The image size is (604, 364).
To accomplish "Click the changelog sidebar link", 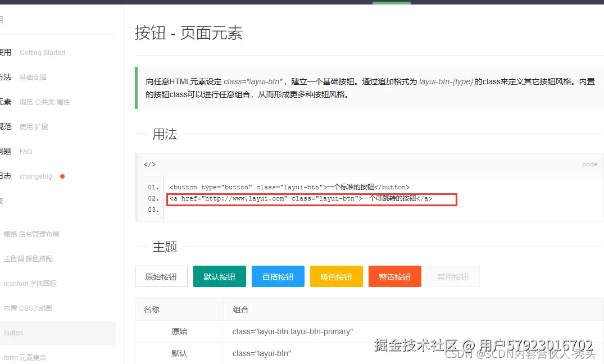I will tap(35, 176).
